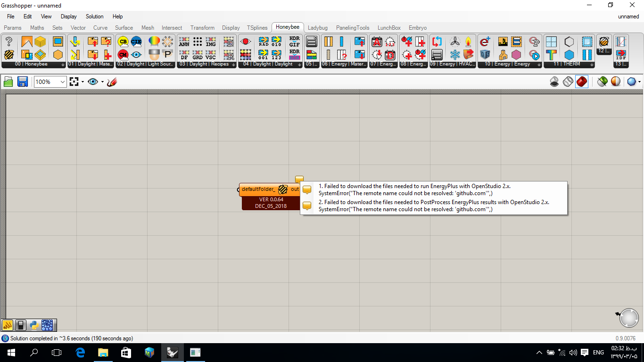This screenshot has height=362, width=644.
Task: Expand the 00 | Honeybee ribbon panel
Action: (63, 65)
